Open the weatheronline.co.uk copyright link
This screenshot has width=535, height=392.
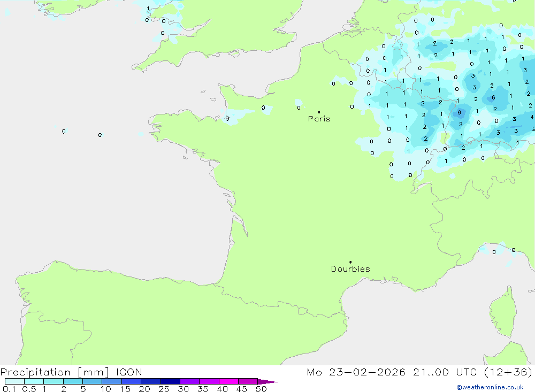pos(490,387)
